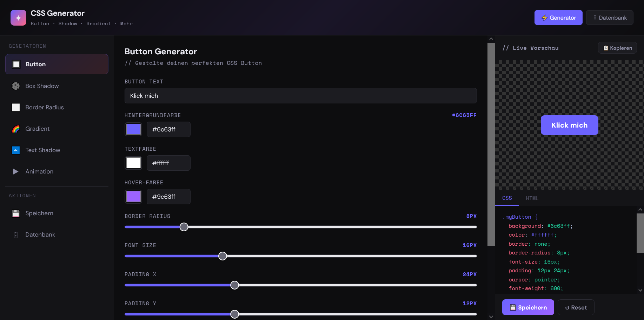Click the sparkle app logo

(18, 17)
